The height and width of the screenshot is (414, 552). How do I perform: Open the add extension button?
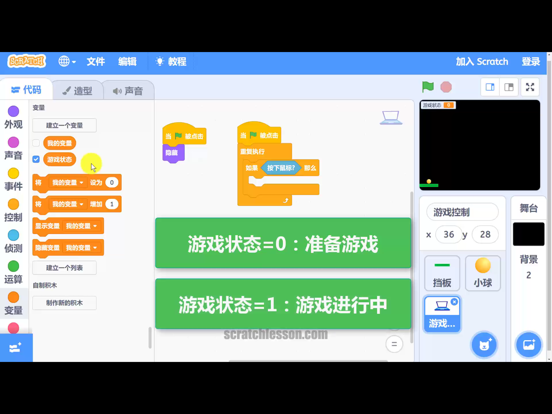(x=16, y=348)
